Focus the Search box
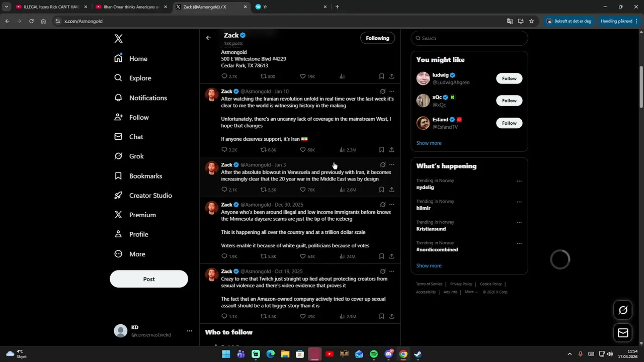644x362 pixels. click(x=469, y=38)
